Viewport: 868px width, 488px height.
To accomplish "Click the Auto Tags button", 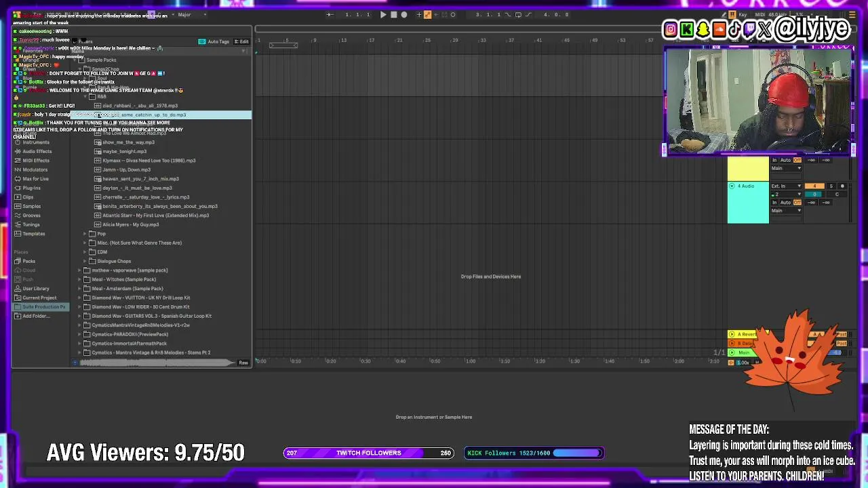I will (214, 41).
